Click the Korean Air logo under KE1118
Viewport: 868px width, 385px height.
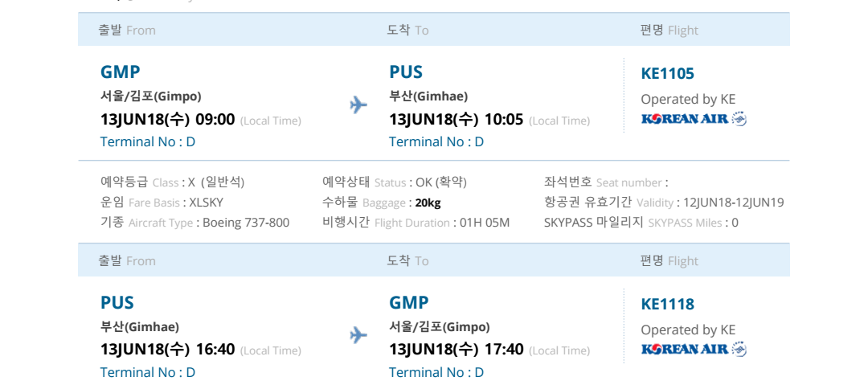[694, 349]
